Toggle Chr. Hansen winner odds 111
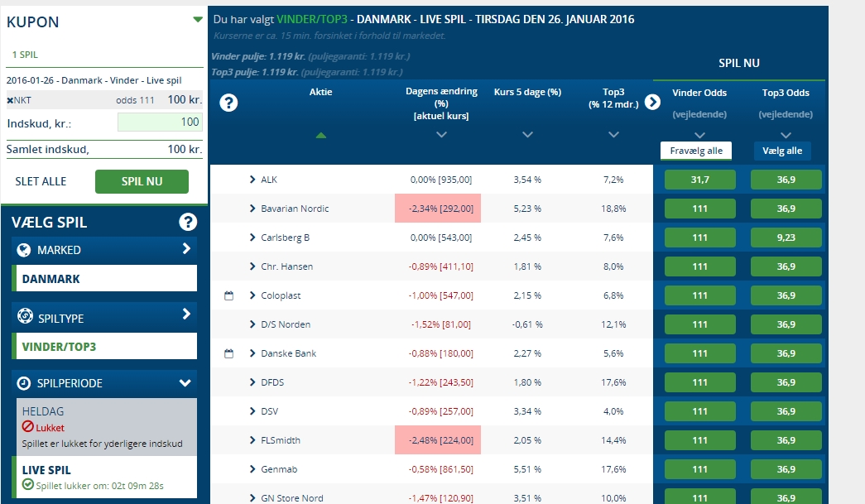The width and height of the screenshot is (865, 504). 700,266
